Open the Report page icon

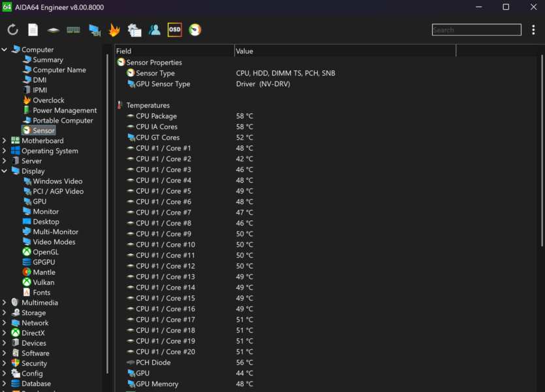point(33,30)
